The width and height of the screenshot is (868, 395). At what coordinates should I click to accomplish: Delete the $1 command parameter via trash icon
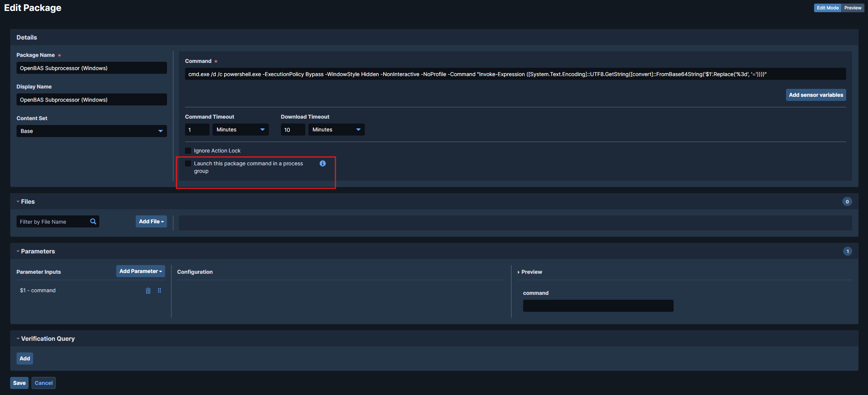click(x=148, y=291)
